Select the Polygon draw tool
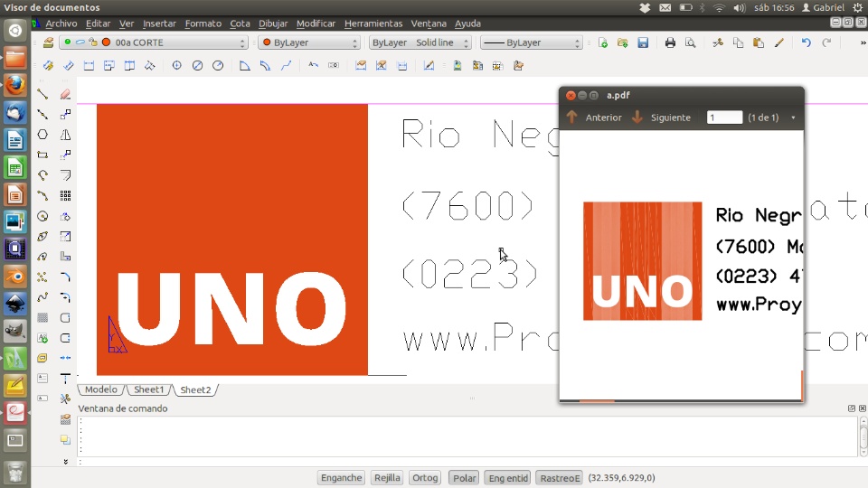This screenshot has width=868, height=488. click(x=42, y=135)
